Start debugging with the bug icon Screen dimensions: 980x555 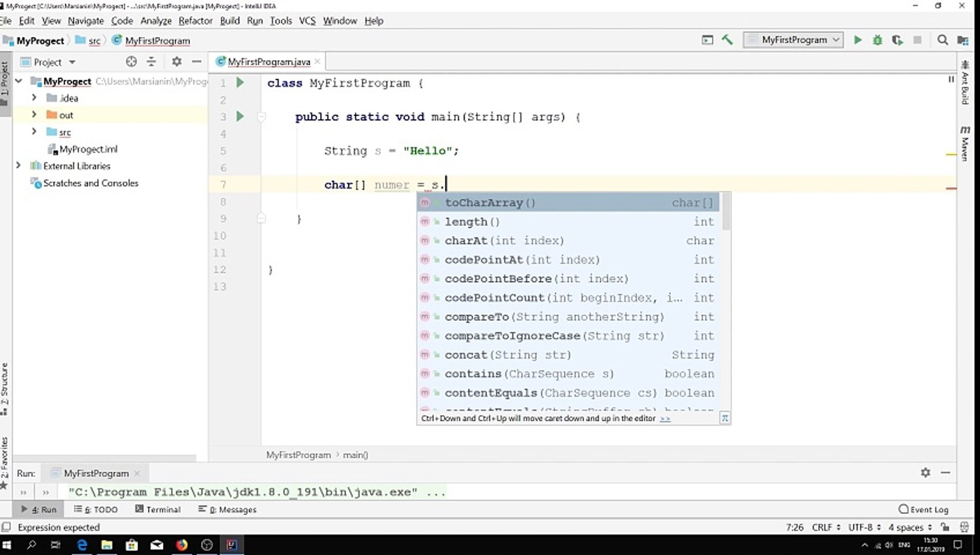point(877,40)
